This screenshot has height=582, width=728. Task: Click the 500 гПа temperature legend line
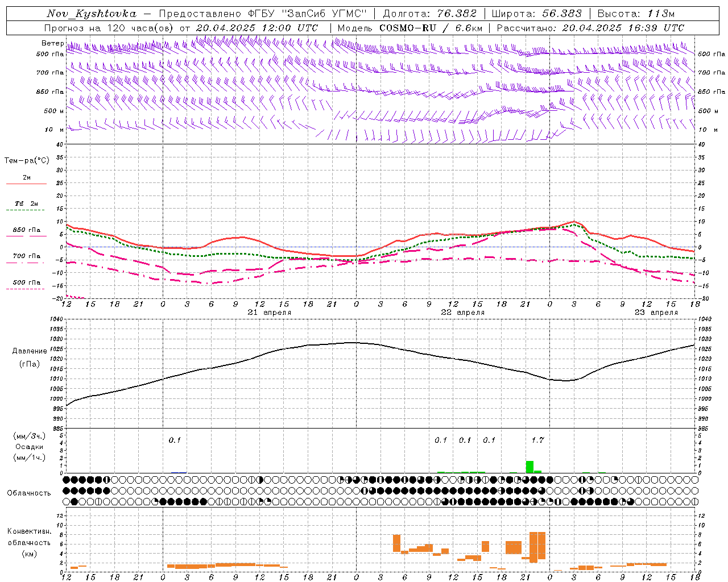[x=25, y=289]
